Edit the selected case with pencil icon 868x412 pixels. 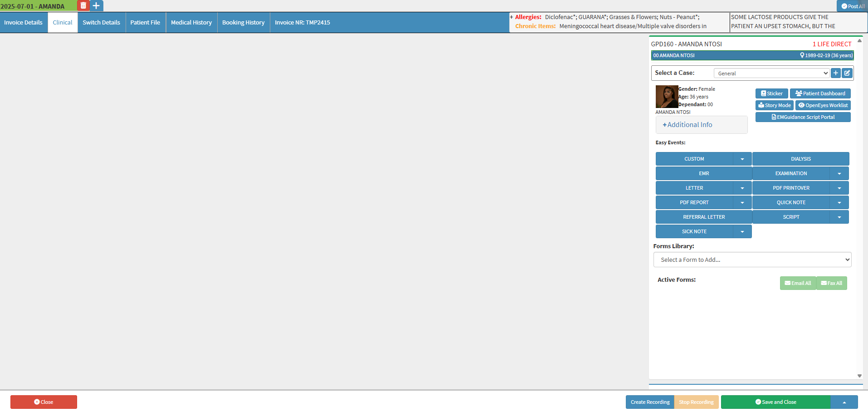pos(847,73)
